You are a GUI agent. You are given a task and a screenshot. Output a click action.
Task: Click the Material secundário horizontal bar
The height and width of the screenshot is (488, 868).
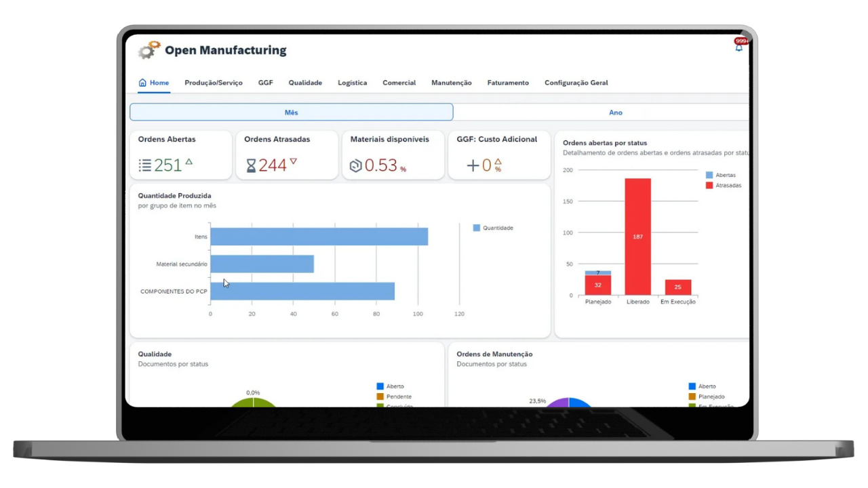point(262,264)
